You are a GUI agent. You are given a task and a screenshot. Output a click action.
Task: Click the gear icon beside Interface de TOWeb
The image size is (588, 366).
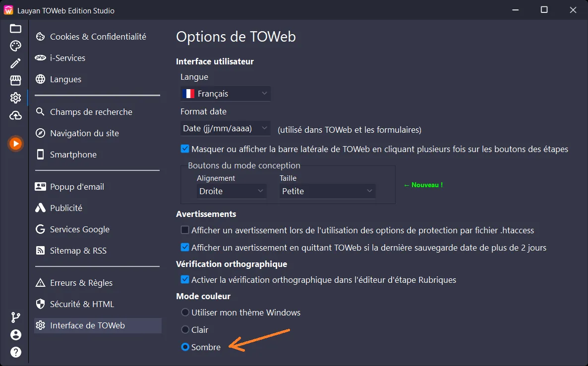tap(40, 325)
